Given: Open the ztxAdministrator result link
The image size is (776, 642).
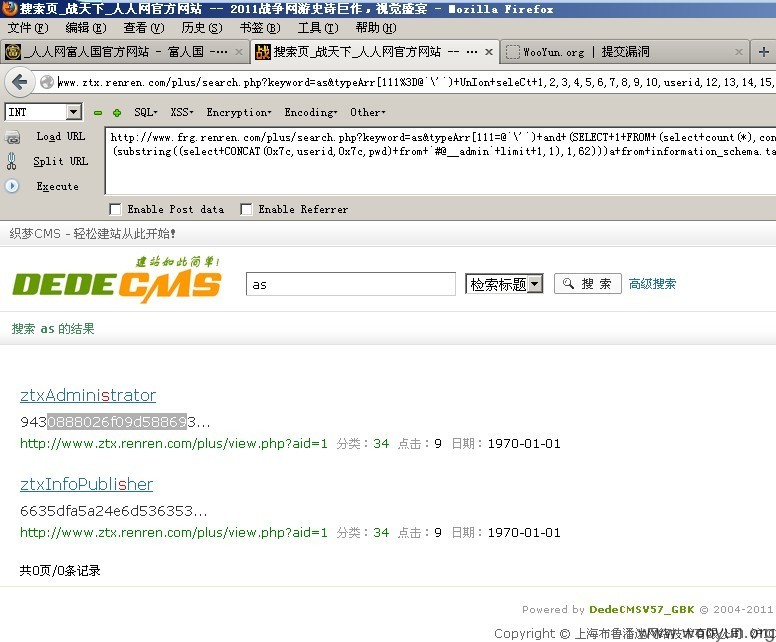Looking at the screenshot, I should click(88, 395).
